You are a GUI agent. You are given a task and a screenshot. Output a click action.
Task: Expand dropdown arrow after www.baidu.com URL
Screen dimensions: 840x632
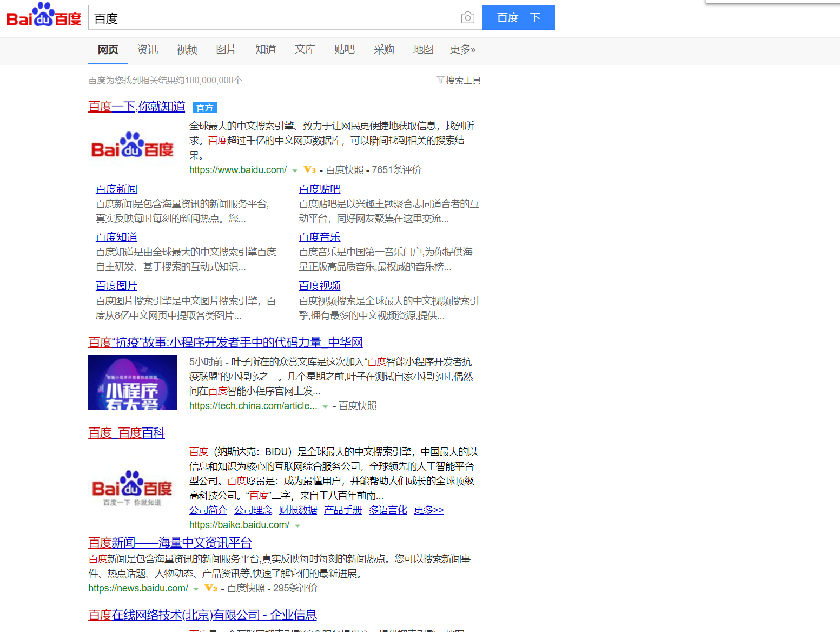(x=295, y=171)
